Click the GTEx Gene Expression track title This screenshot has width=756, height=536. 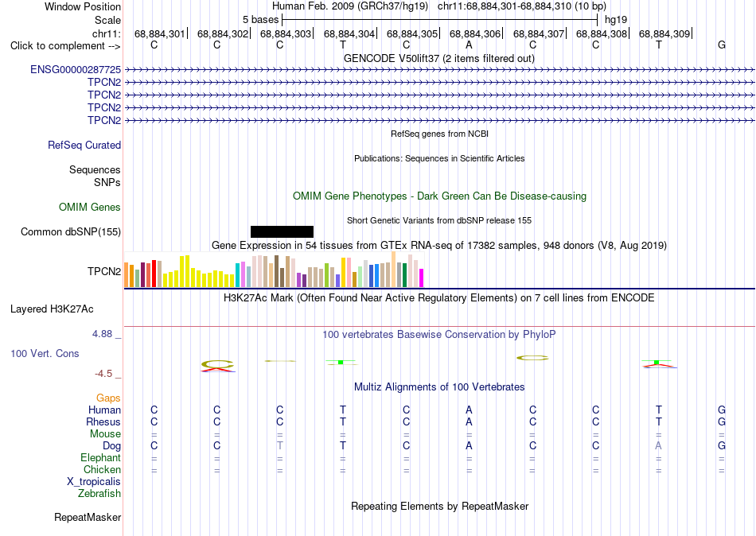[x=439, y=246]
